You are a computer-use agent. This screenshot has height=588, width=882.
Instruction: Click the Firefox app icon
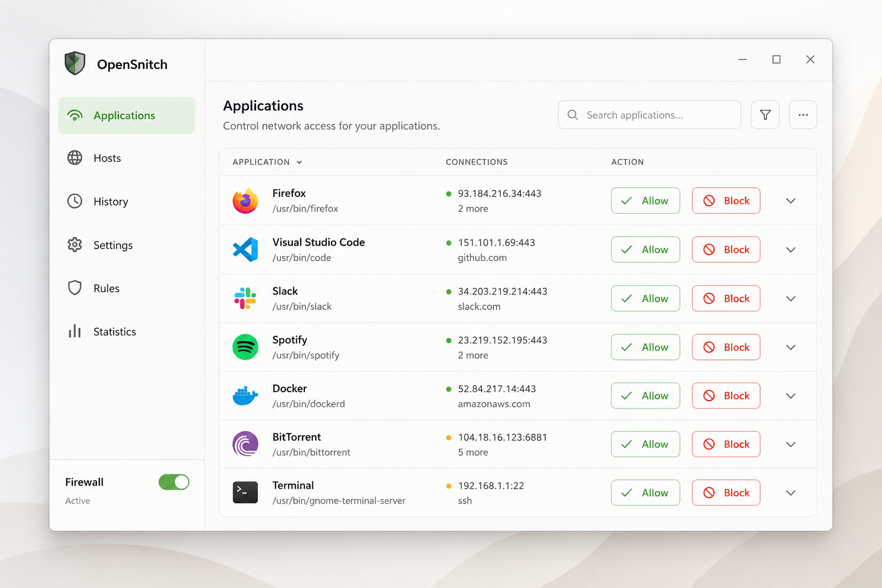[x=245, y=200]
